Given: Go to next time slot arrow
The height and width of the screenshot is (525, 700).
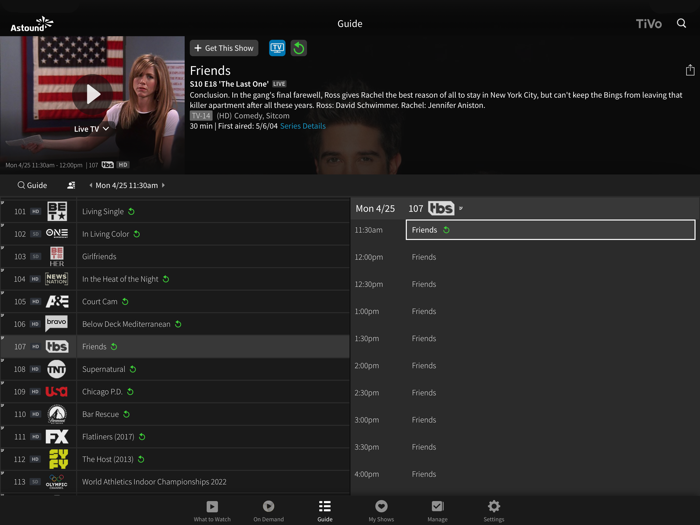Looking at the screenshot, I should pyautogui.click(x=163, y=185).
